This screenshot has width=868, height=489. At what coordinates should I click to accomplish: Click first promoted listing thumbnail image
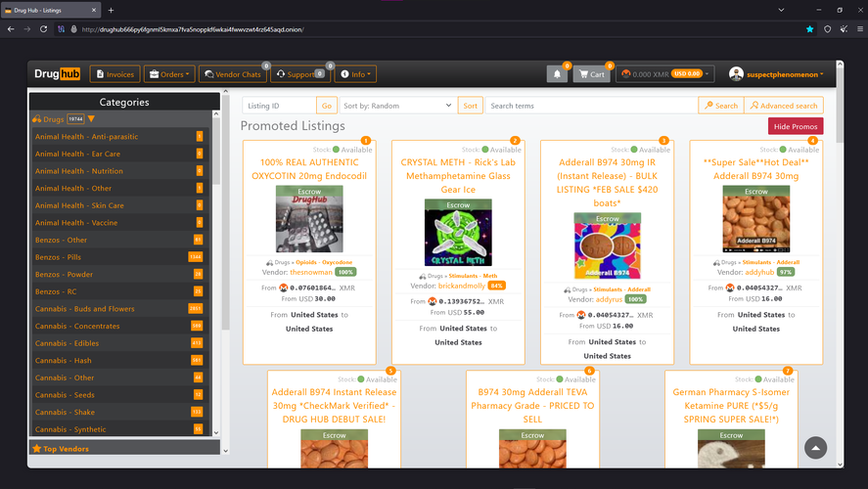coord(309,219)
